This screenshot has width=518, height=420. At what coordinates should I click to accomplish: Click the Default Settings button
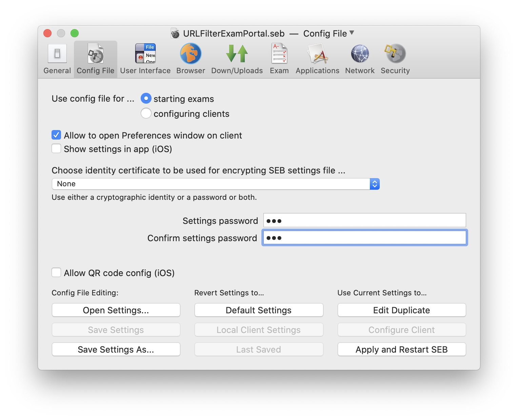click(x=259, y=310)
